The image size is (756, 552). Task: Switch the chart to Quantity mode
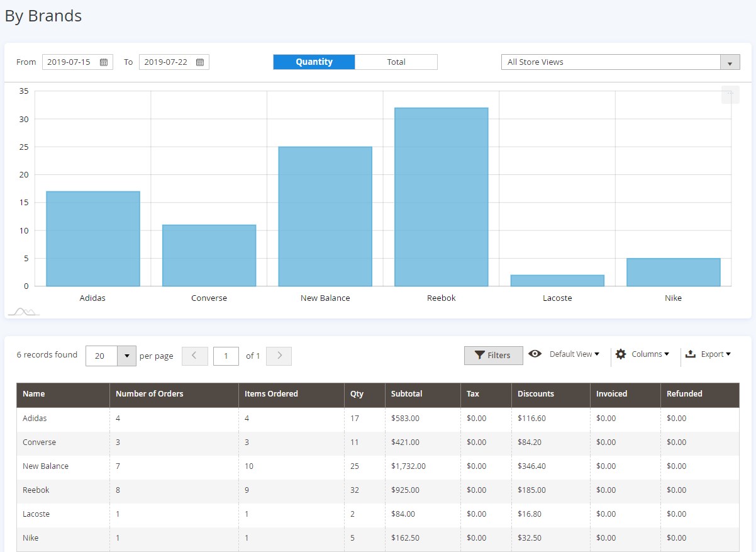[x=314, y=62]
